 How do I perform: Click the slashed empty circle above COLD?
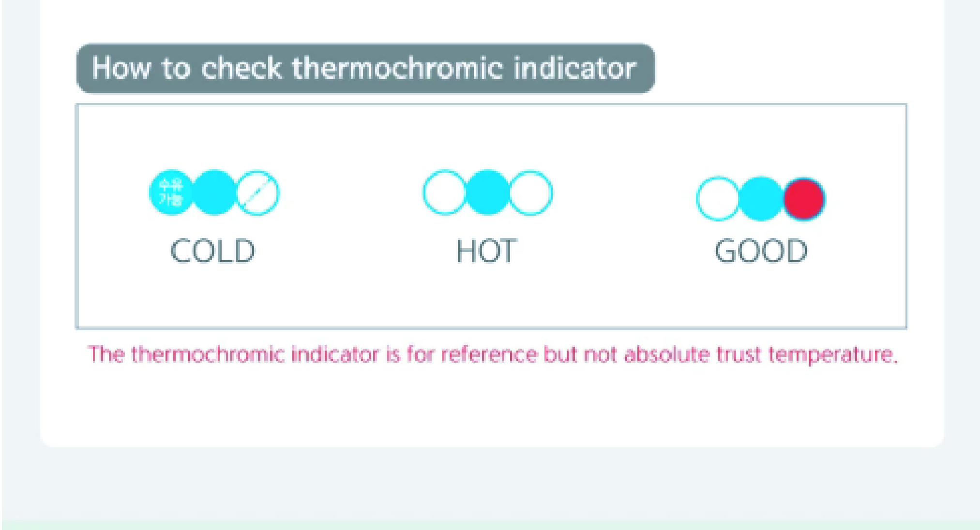click(x=257, y=192)
